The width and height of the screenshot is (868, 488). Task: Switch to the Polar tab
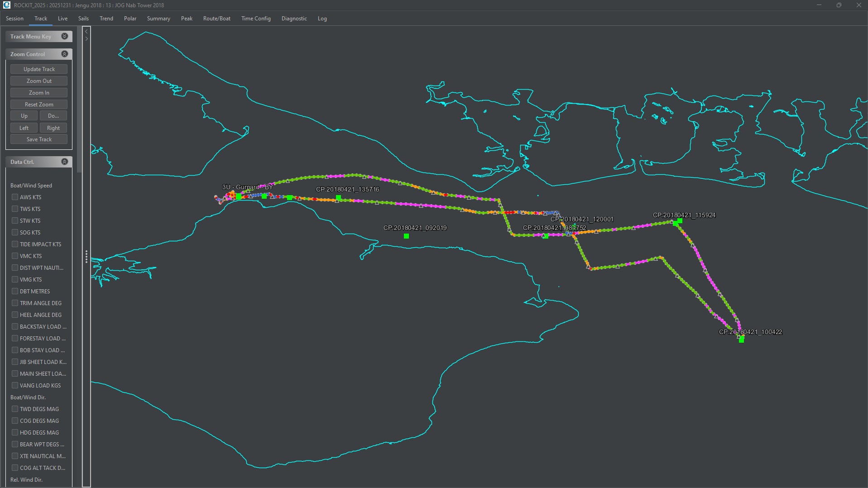130,19
